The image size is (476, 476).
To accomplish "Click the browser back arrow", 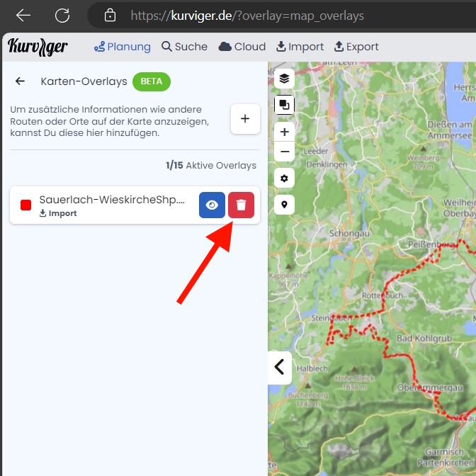I will tap(23, 15).
